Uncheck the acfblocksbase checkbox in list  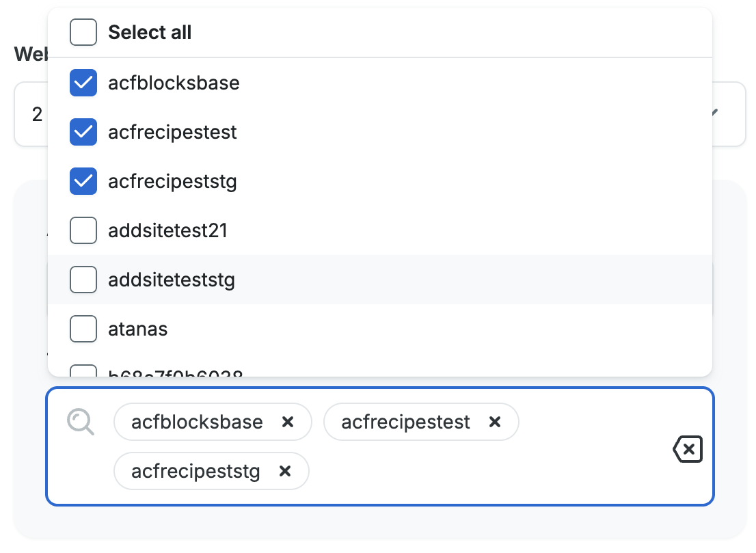click(83, 83)
